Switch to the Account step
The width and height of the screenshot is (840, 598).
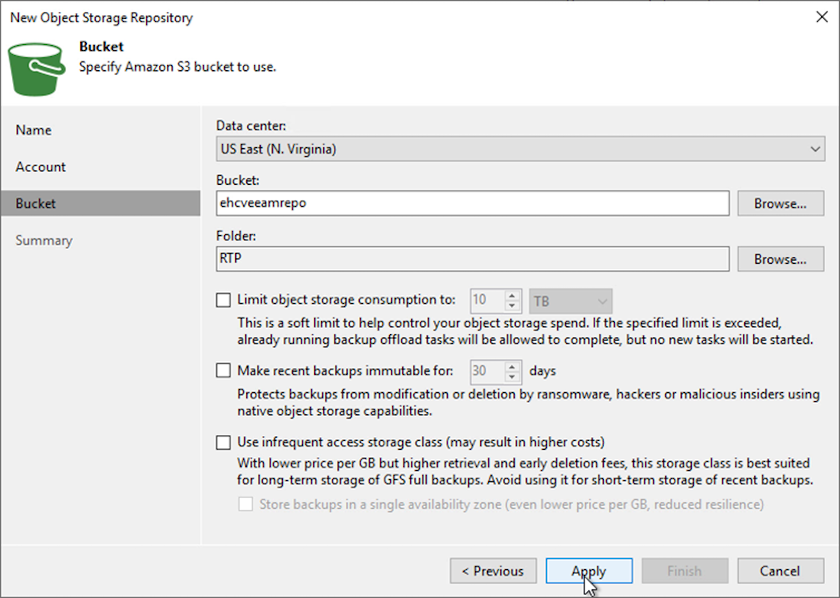41,167
